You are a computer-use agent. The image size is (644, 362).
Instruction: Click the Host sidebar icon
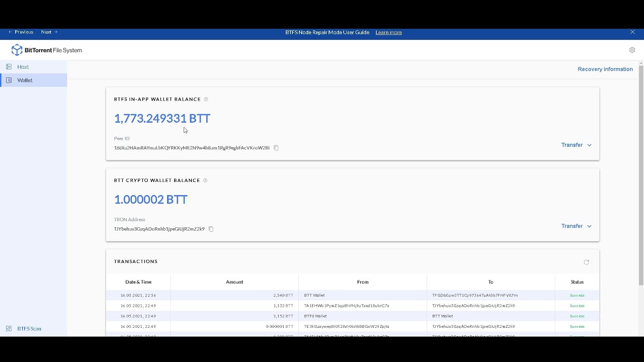[9, 67]
